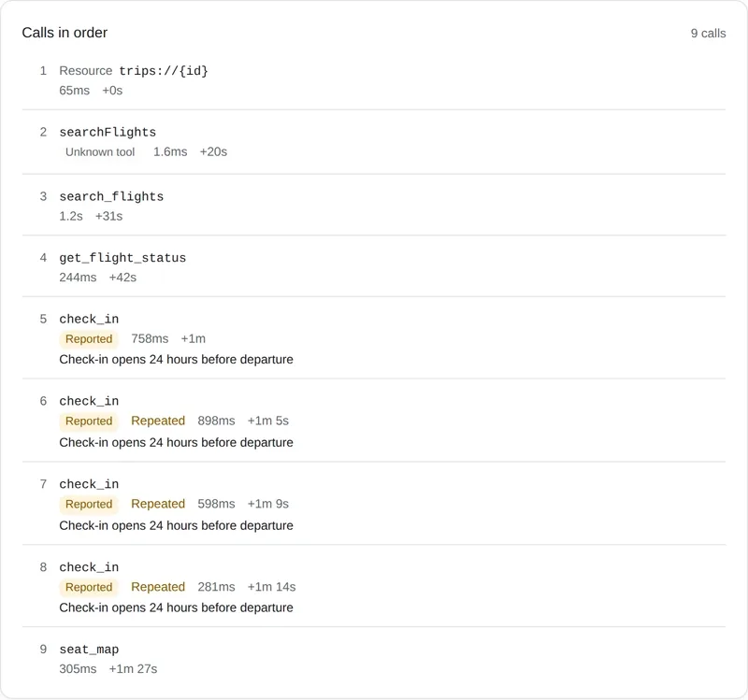Click the Calls in order heading
Screen dimensions: 748x700
[x=65, y=33]
